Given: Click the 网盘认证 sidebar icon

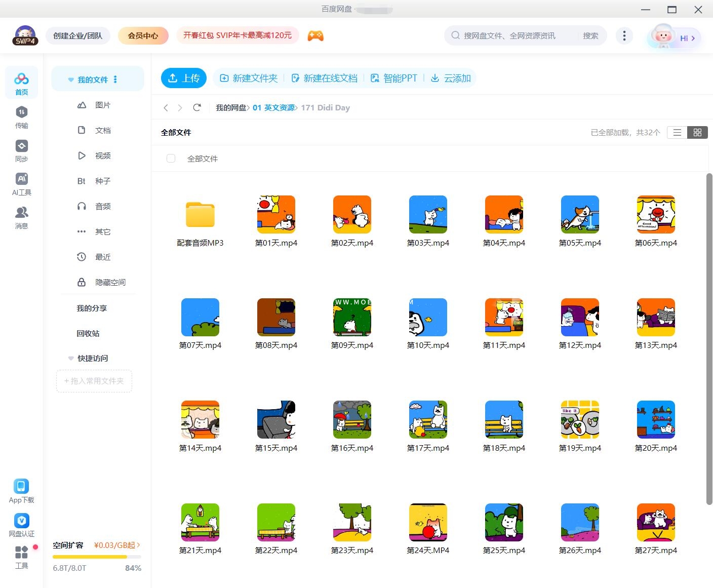Looking at the screenshot, I should 21,524.
